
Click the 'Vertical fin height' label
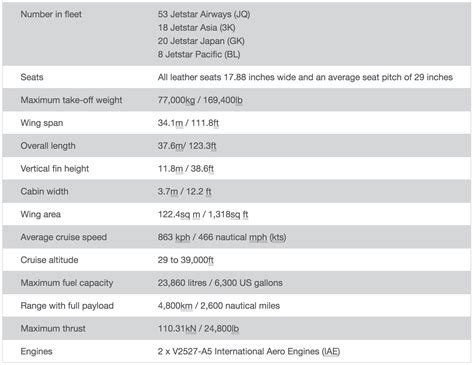tap(55, 169)
